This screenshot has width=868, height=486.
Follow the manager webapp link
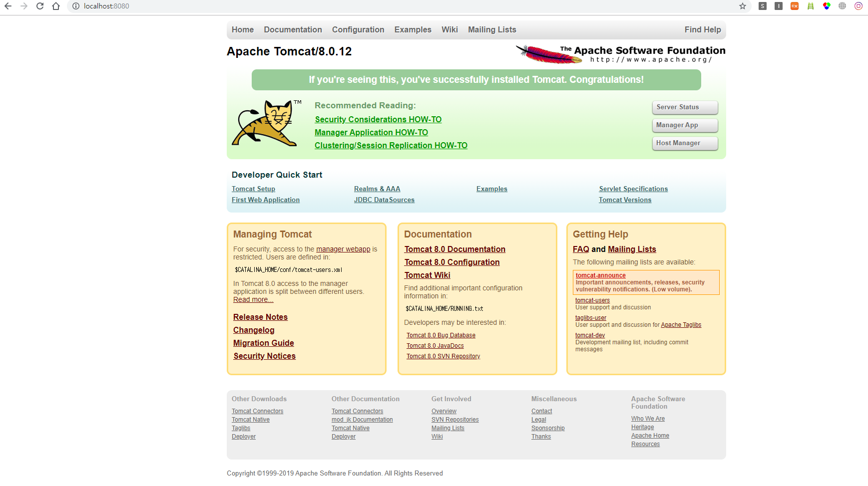coord(343,249)
